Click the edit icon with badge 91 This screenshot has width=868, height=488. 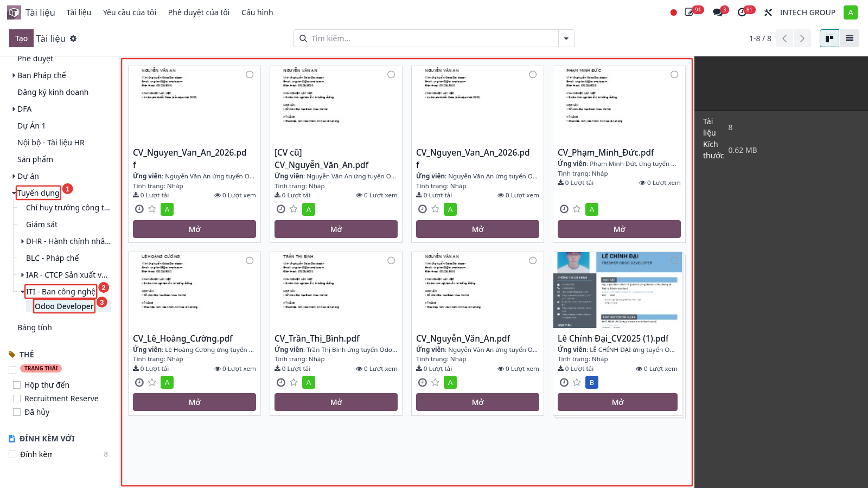pyautogui.click(x=690, y=12)
